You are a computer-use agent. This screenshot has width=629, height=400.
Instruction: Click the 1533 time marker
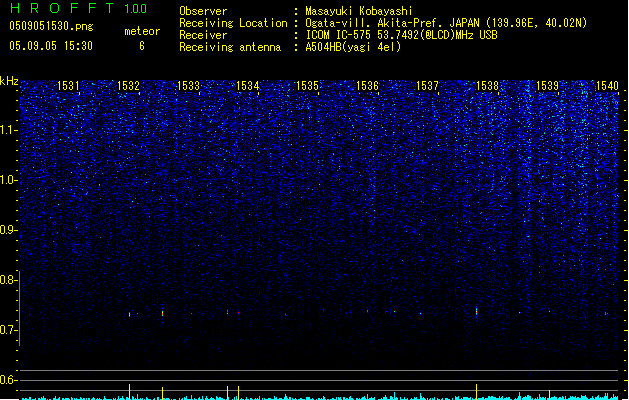click(x=188, y=85)
